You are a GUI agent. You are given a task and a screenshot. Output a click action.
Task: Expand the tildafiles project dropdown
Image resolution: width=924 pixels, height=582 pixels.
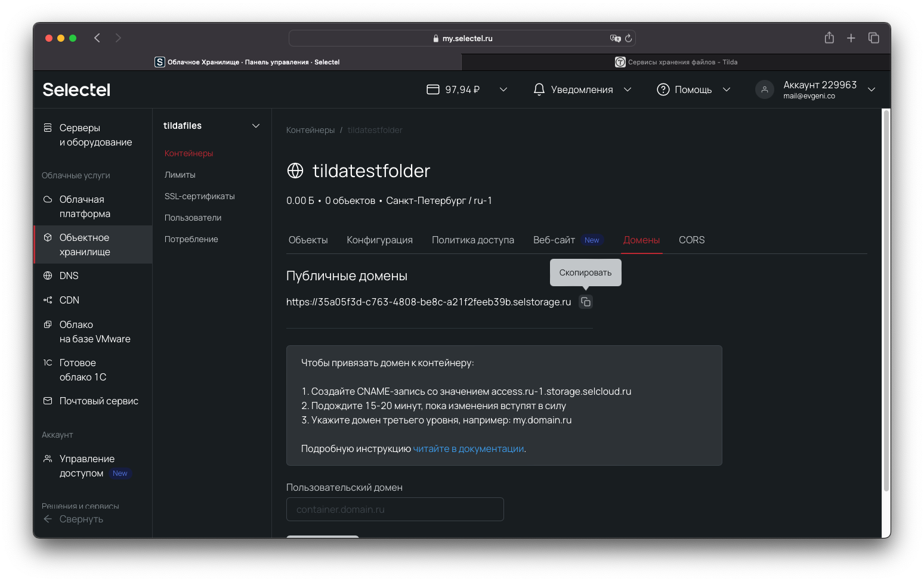(256, 126)
